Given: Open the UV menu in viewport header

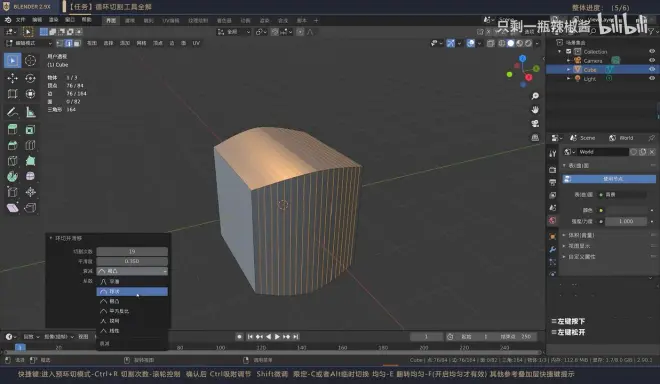Looking at the screenshot, I should tap(196, 43).
